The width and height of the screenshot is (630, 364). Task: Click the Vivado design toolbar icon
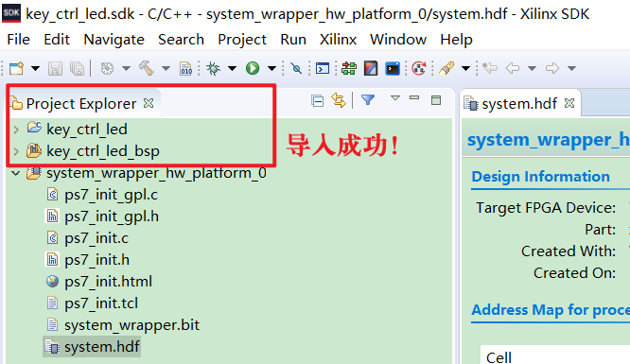click(371, 68)
